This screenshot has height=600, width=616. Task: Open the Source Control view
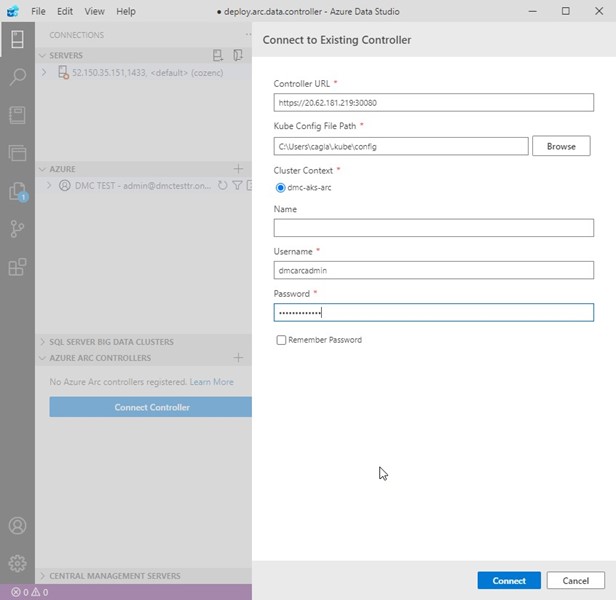pyautogui.click(x=17, y=229)
